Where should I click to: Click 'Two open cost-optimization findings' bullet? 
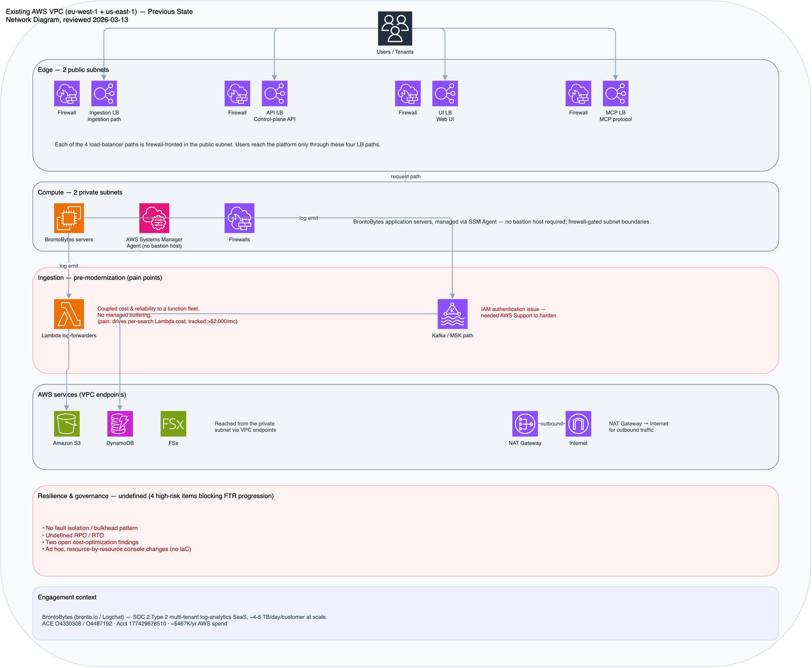tap(90, 542)
